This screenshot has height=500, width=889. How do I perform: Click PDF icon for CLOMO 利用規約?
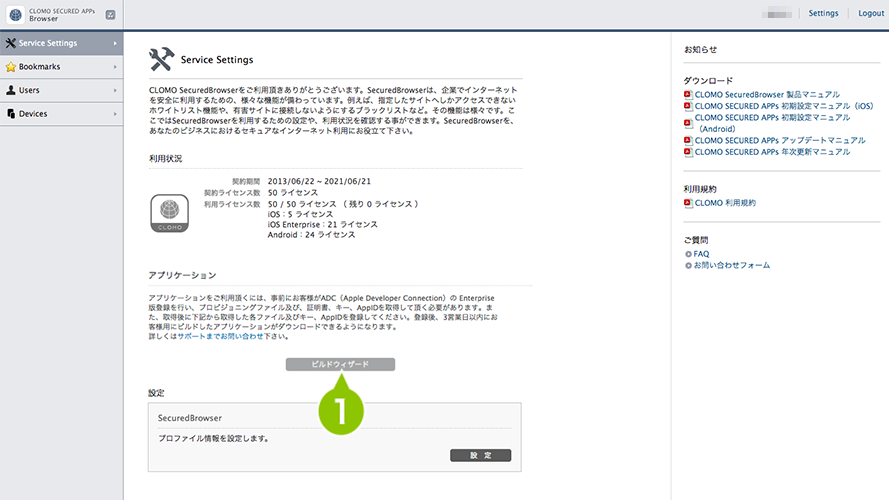pyautogui.click(x=688, y=203)
